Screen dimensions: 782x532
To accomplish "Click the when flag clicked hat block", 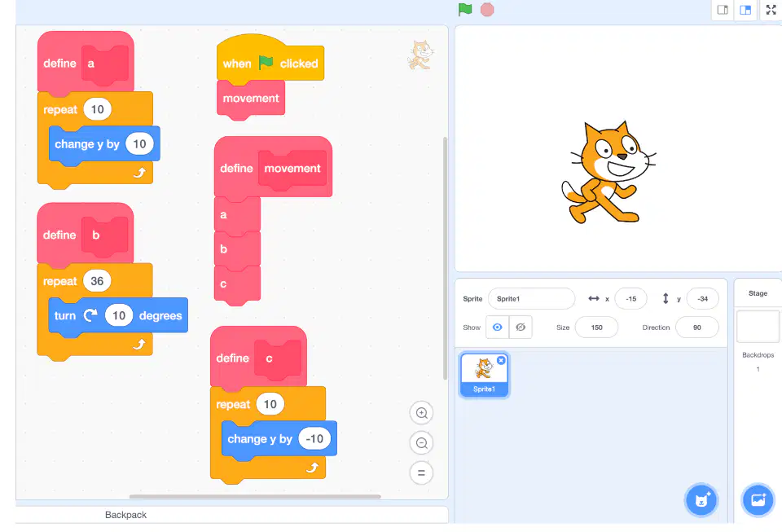I will 270,59.
